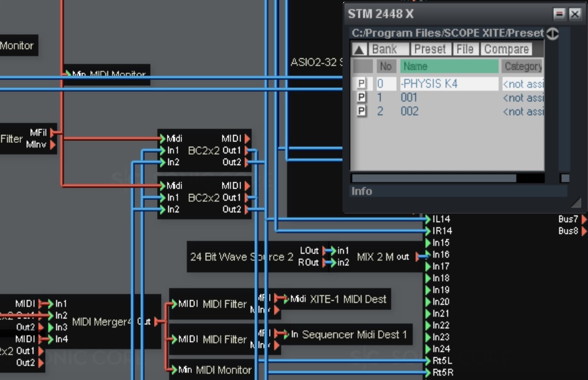Click the Category column header

tap(523, 66)
